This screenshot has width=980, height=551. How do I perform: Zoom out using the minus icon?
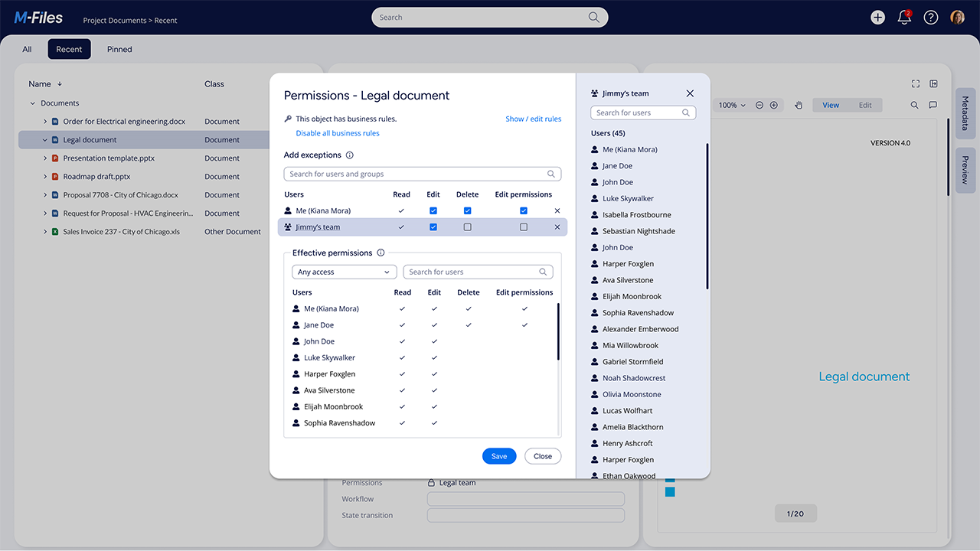coord(759,105)
